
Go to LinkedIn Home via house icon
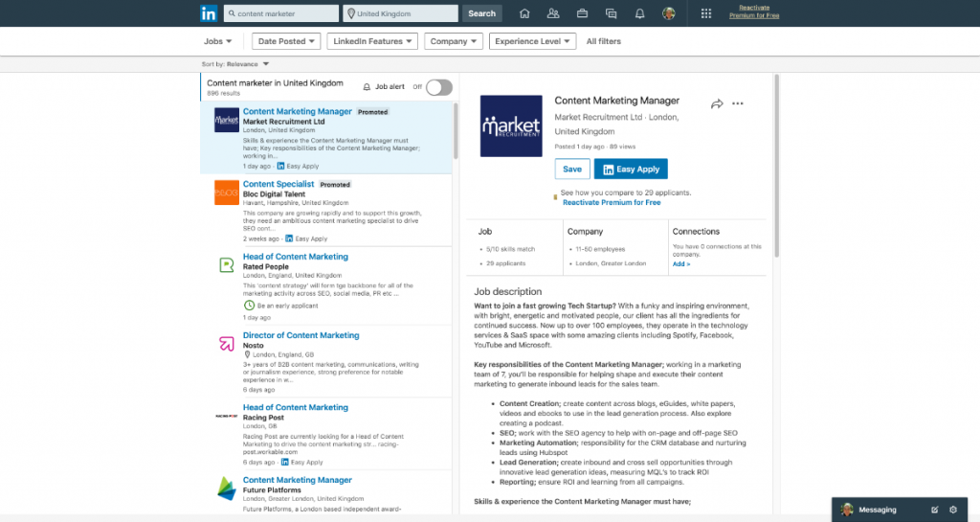coord(524,13)
